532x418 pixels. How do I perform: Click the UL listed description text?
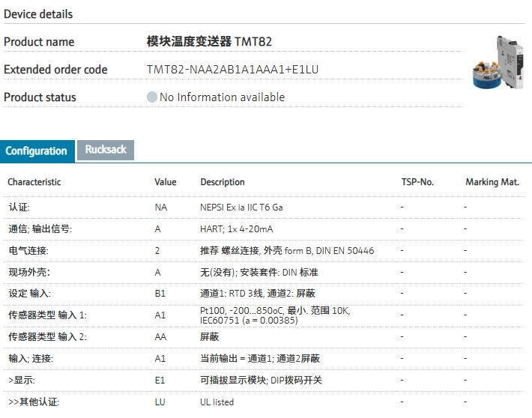pos(217,402)
